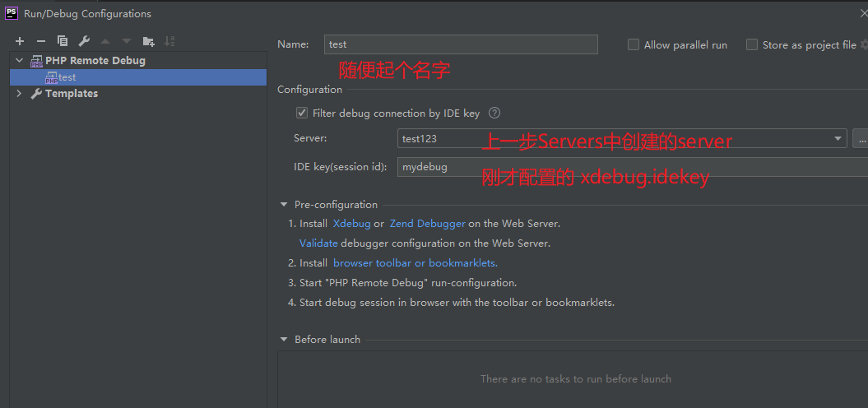Click the Copy Configuration icon
The height and width of the screenshot is (408, 868).
[63, 41]
